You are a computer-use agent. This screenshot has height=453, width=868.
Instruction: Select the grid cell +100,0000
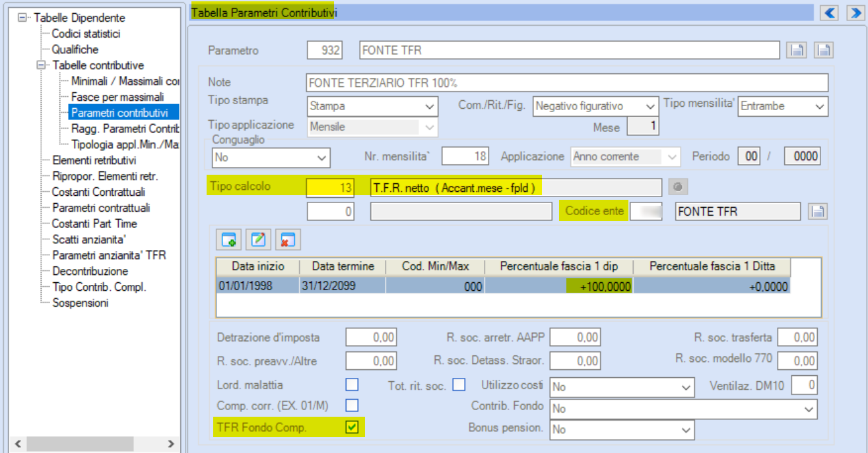coord(559,286)
